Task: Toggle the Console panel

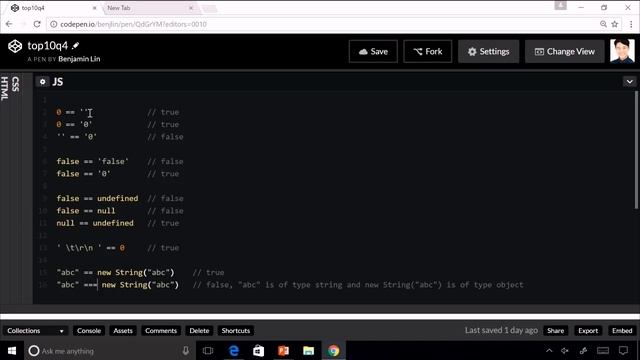Action: 89,331
